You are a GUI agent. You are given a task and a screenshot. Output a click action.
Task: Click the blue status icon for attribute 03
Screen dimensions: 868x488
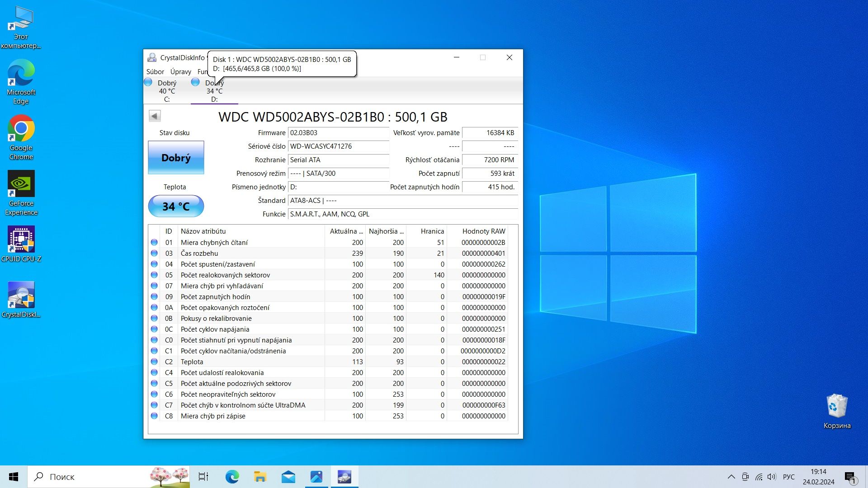[x=154, y=253]
